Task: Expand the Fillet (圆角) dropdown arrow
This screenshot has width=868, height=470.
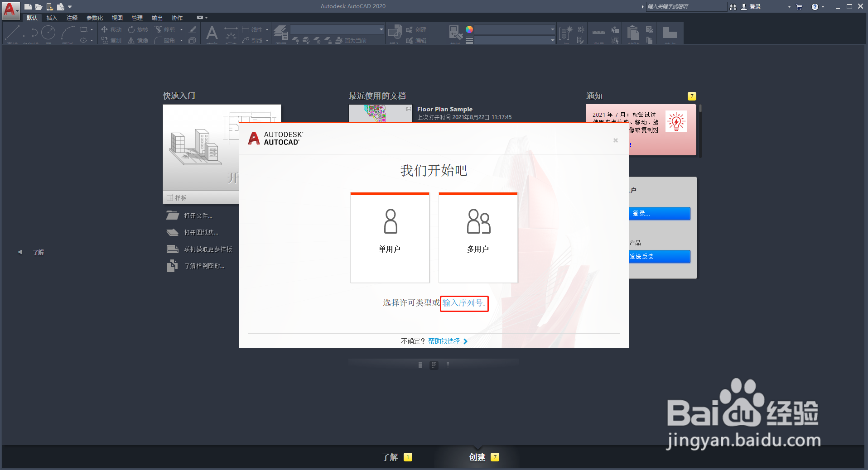Action: [182, 40]
